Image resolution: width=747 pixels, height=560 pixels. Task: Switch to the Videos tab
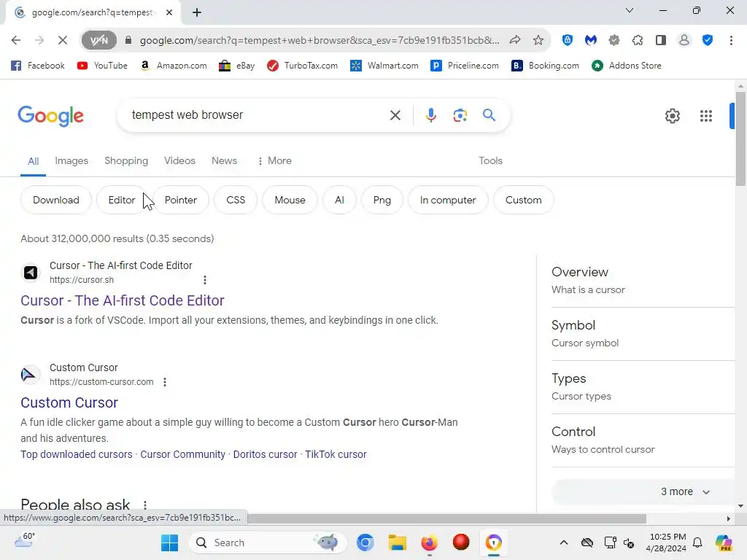[x=179, y=161]
